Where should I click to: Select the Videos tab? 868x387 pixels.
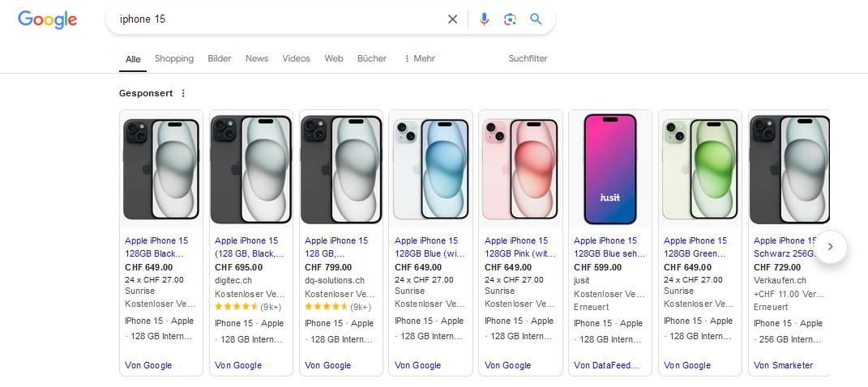[x=297, y=58]
